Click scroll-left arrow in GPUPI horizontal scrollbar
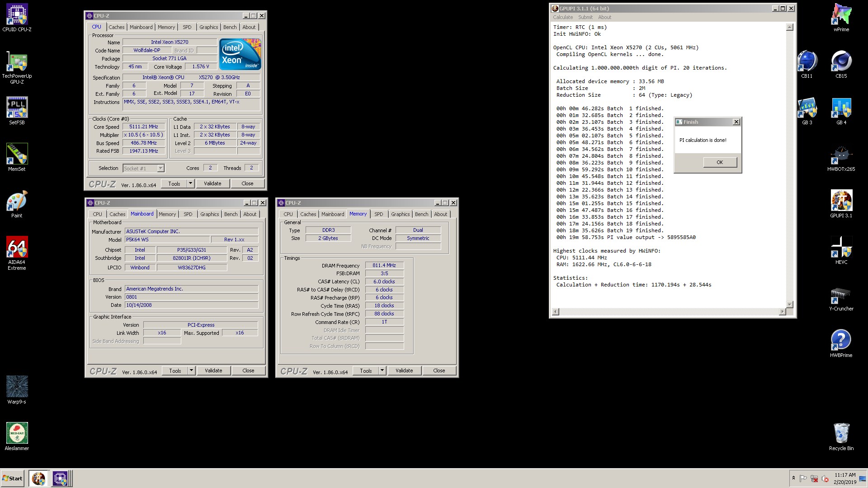 [x=556, y=312]
